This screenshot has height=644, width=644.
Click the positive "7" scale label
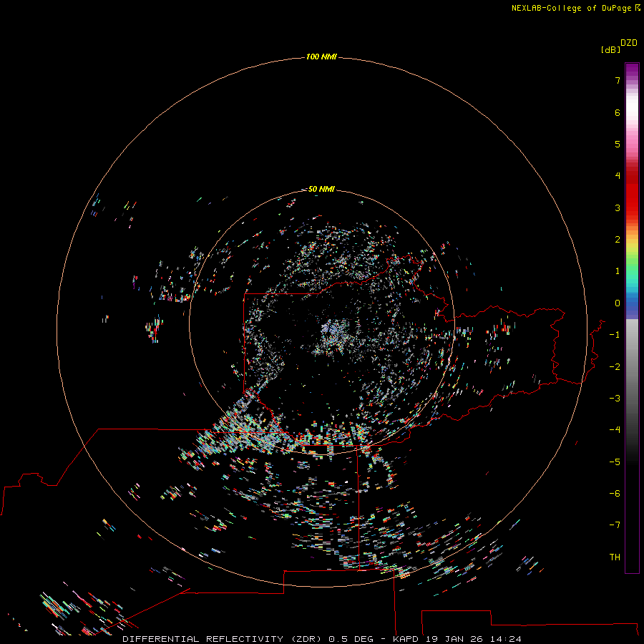(618, 80)
